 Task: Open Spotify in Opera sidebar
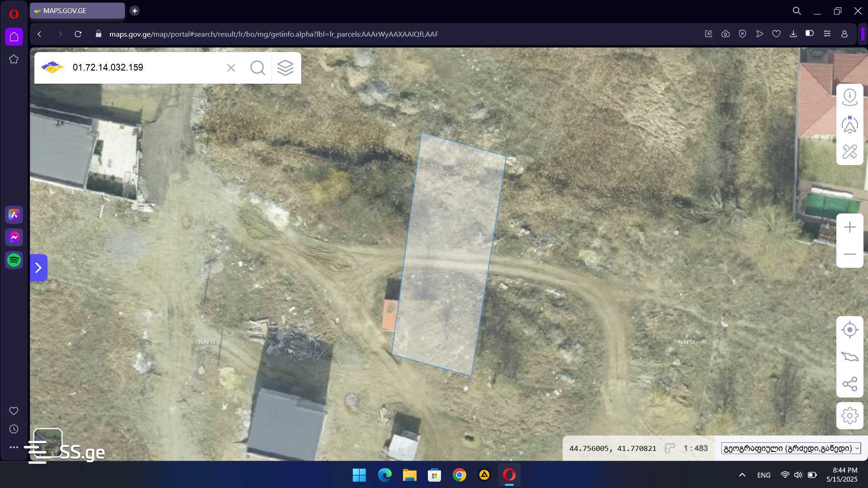coord(14,260)
